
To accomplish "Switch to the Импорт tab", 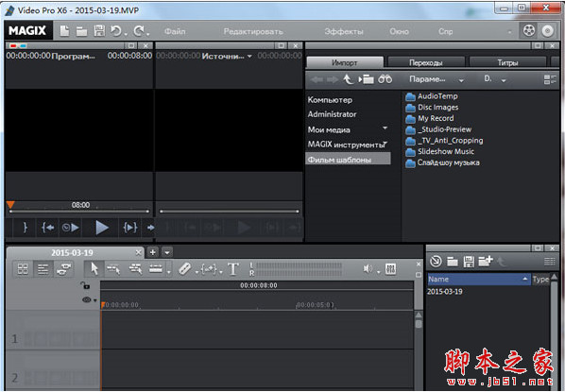I will coord(345,62).
